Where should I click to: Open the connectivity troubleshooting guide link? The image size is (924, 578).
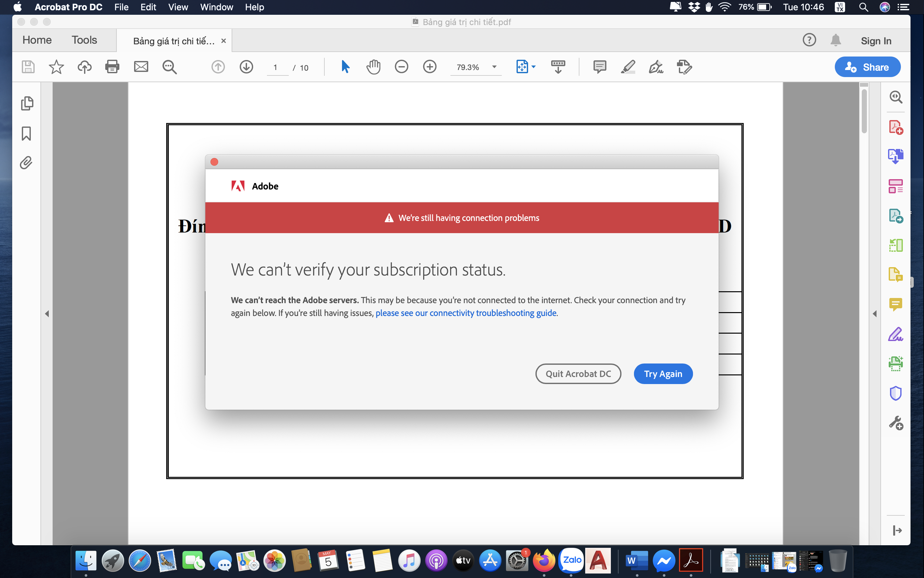(466, 313)
